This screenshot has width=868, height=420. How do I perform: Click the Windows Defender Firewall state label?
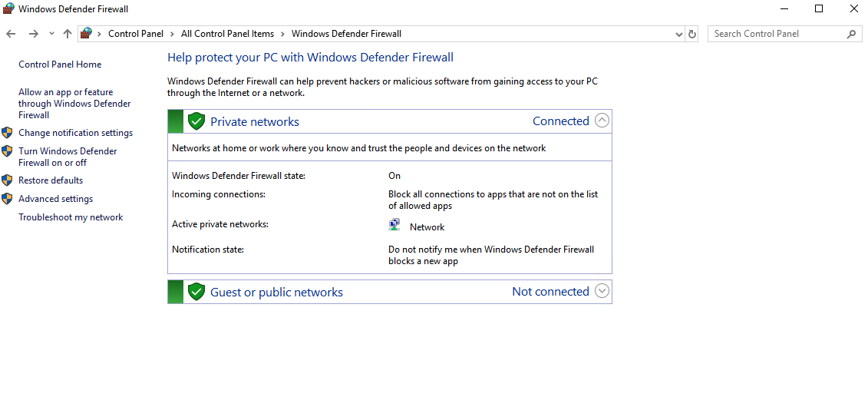tap(239, 176)
